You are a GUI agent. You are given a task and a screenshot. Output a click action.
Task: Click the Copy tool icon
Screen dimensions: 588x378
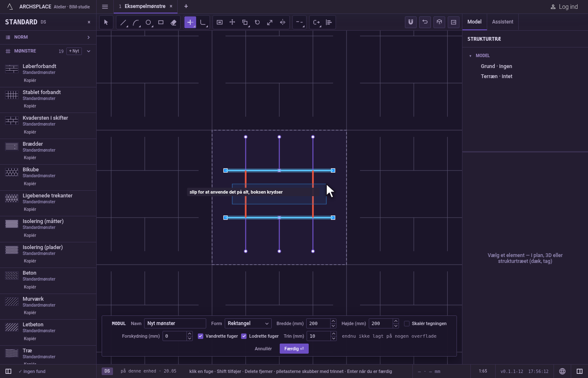[x=245, y=22]
